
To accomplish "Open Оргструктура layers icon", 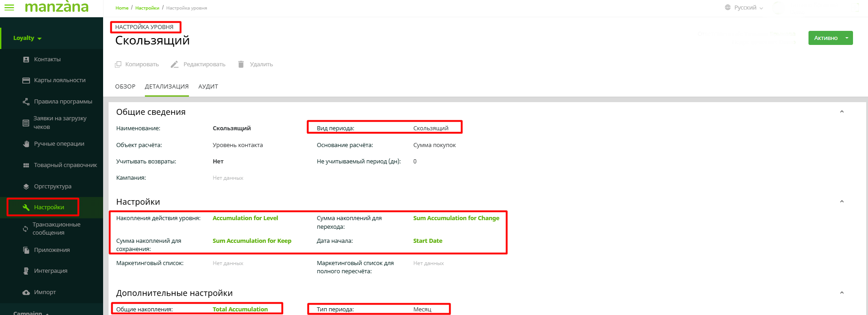I will pyautogui.click(x=26, y=187).
